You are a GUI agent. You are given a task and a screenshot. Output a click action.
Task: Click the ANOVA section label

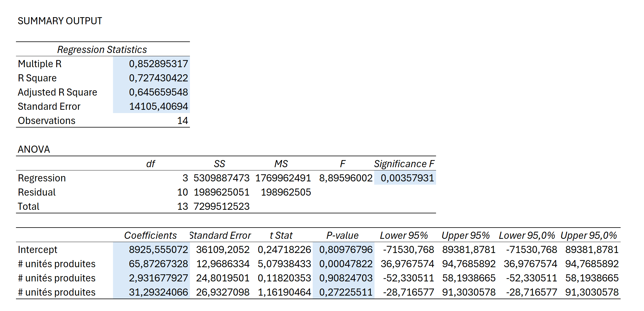pos(34,149)
